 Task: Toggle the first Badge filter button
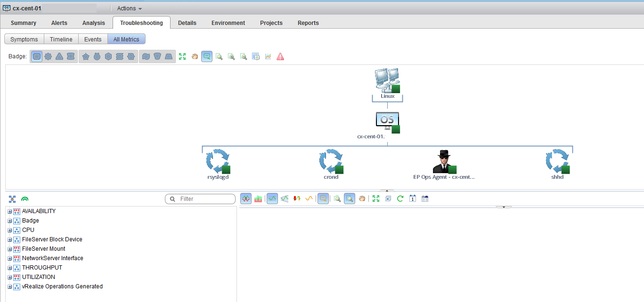[36, 56]
